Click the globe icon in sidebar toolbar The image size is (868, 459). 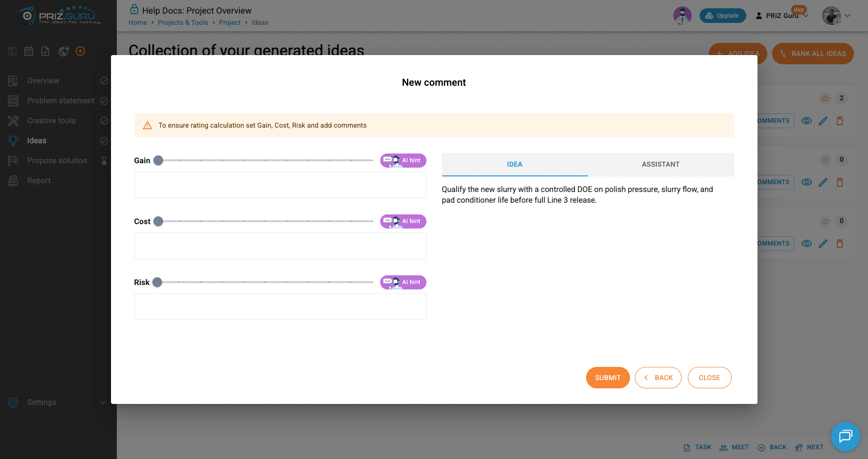point(63,51)
